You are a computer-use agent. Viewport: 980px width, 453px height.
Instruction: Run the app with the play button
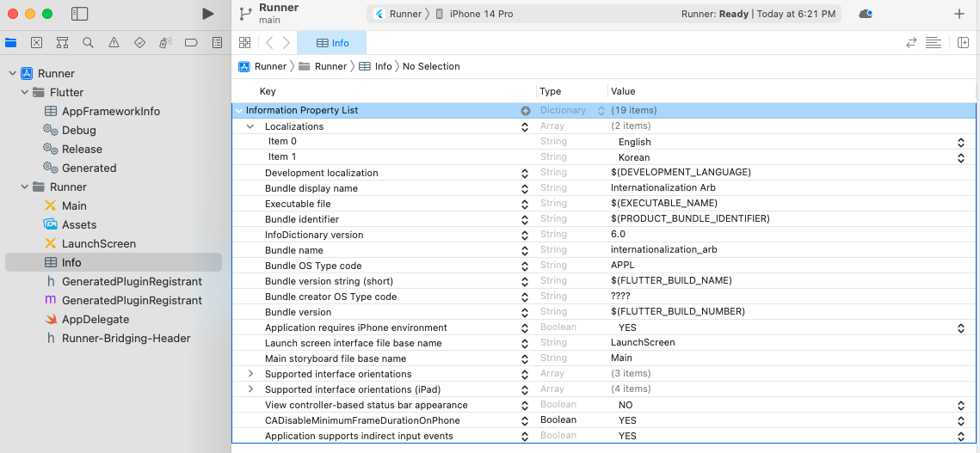click(x=208, y=14)
